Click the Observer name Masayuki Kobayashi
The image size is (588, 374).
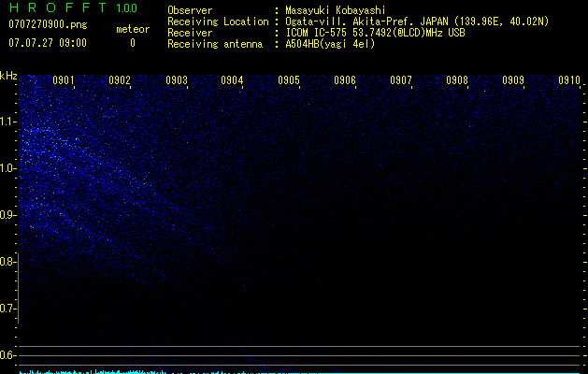click(336, 10)
